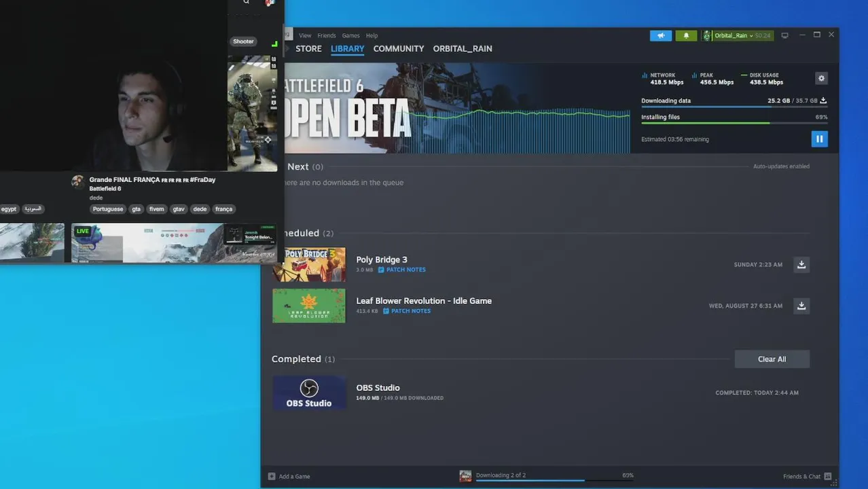Image resolution: width=868 pixels, height=489 pixels.
Task: Click the frança stream tag
Action: [x=223, y=209]
